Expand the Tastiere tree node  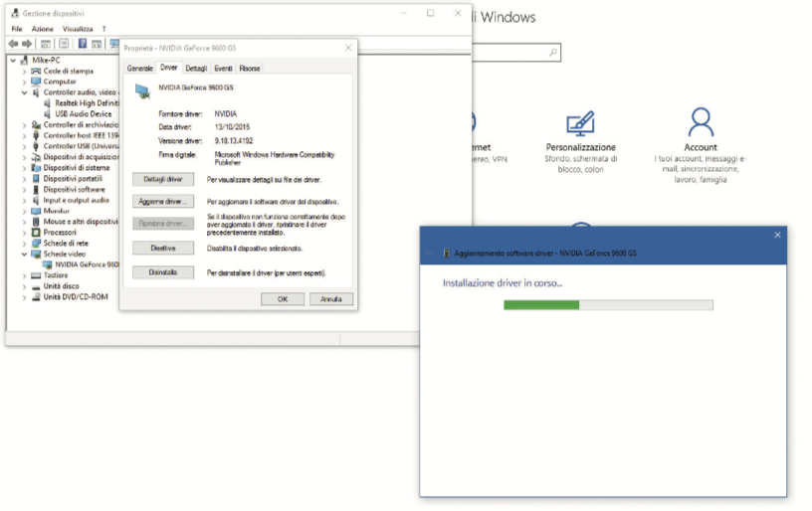(x=25, y=275)
